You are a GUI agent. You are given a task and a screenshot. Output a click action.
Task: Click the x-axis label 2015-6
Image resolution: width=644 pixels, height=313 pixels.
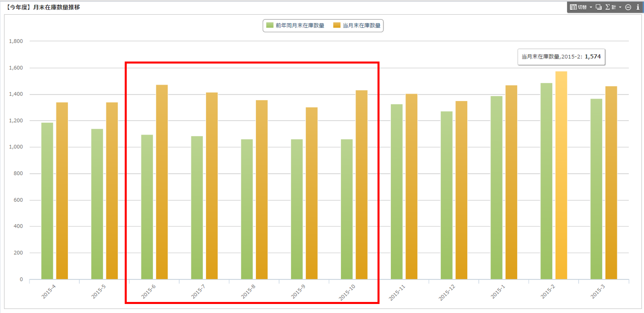click(x=148, y=292)
